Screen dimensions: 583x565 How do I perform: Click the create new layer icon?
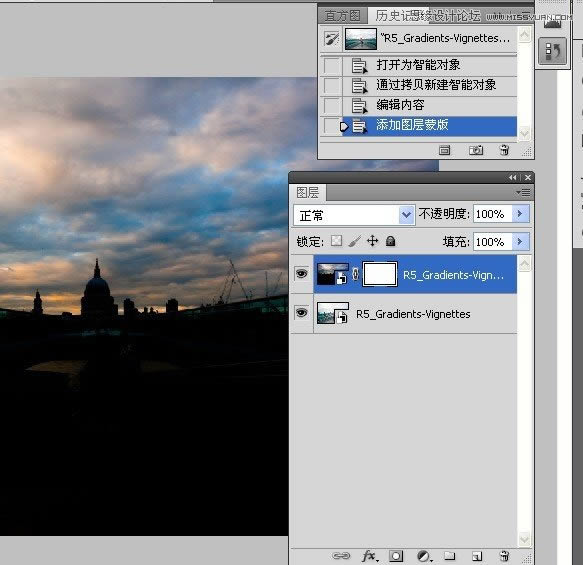477,556
